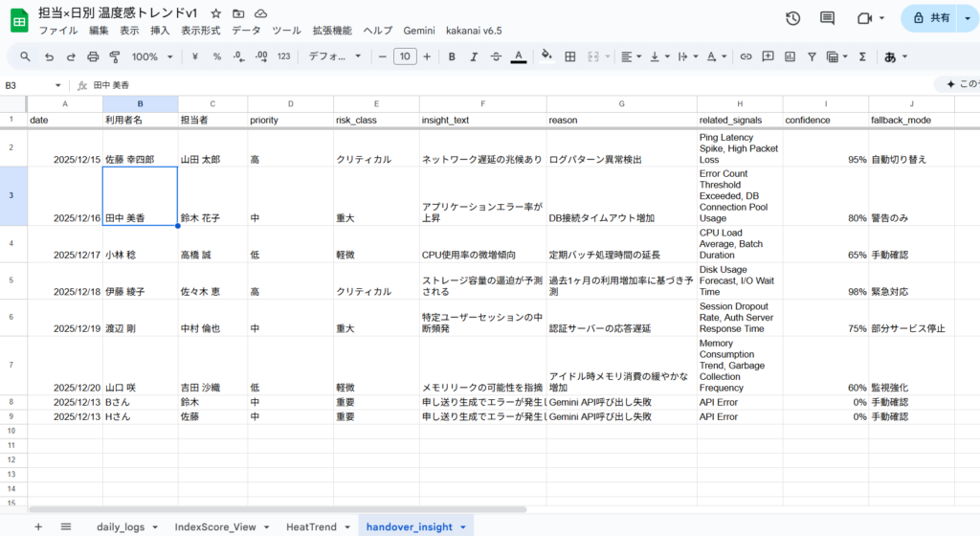Add a new sheet with plus button
The height and width of the screenshot is (536, 980).
click(x=38, y=526)
